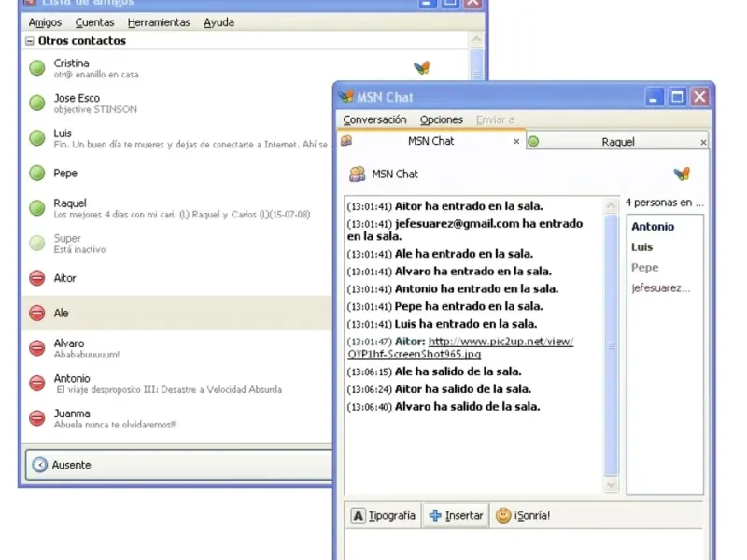Select the Jose Esco contact name
Viewport: 747px width, 560px height.
pyautogui.click(x=77, y=98)
